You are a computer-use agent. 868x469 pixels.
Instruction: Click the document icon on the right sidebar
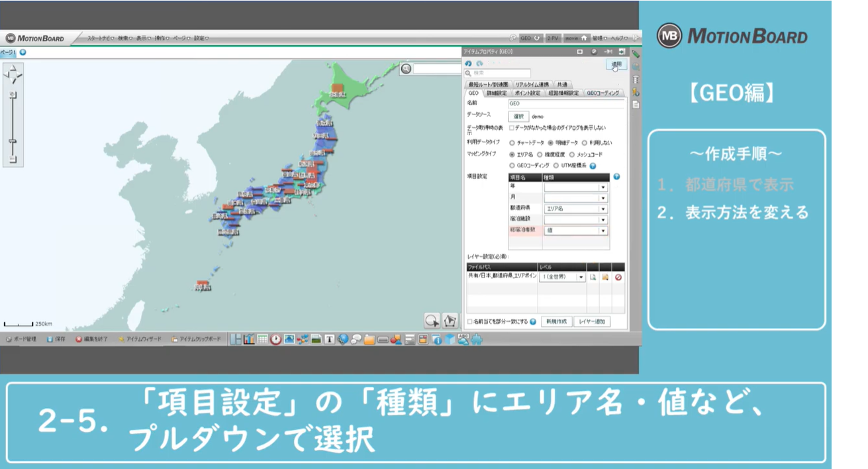(x=636, y=105)
